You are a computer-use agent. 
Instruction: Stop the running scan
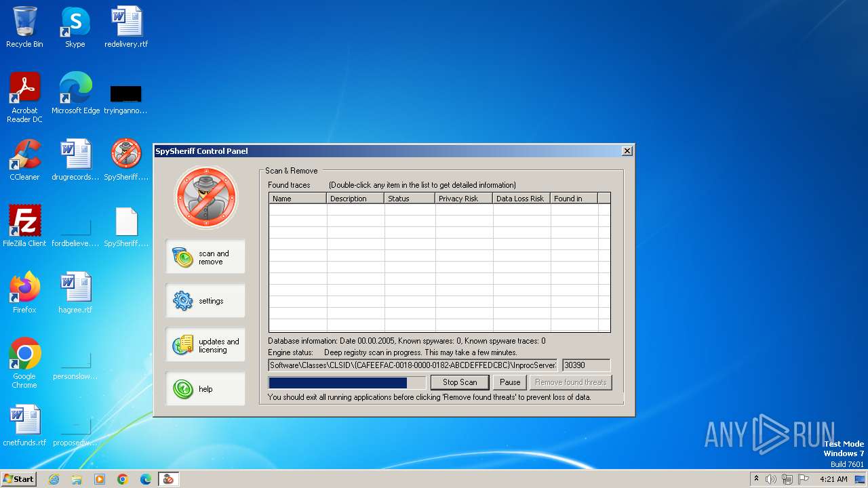(x=460, y=382)
